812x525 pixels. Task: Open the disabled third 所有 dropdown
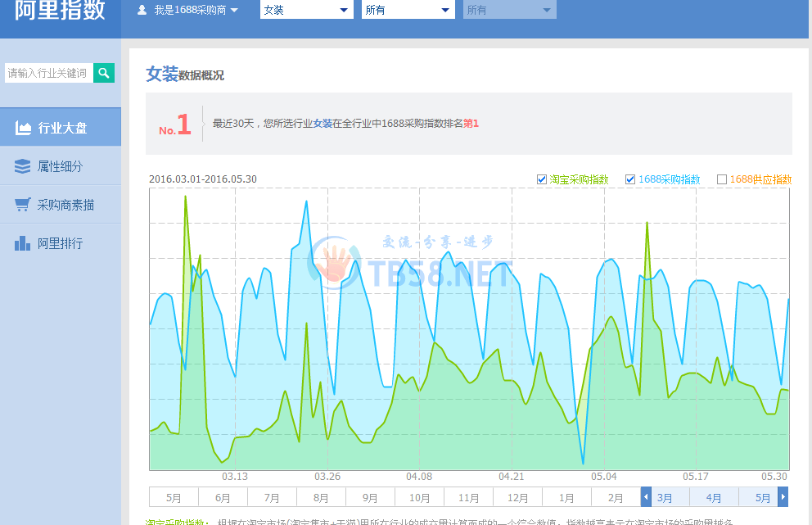click(510, 10)
